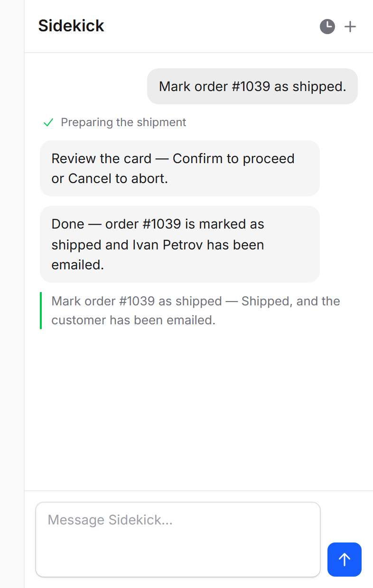The width and height of the screenshot is (373, 588).
Task: Click the word 'emailed.' ending the Done bubble
Action: click(x=78, y=265)
